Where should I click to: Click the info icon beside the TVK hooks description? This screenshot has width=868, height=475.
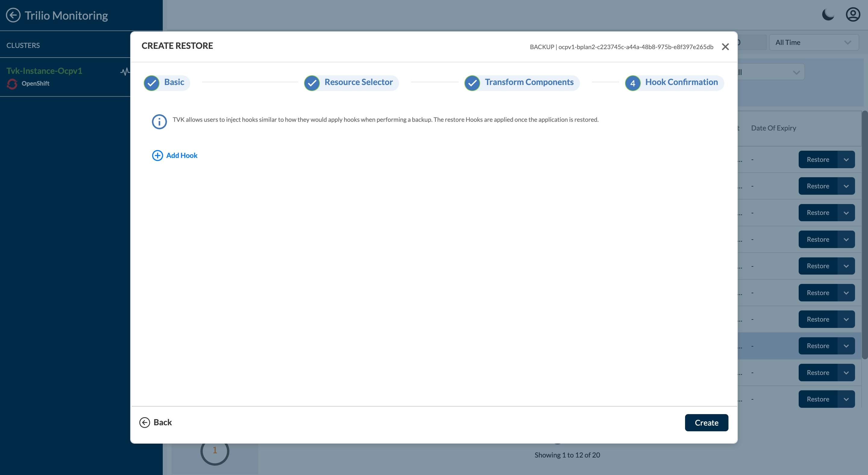point(159,122)
